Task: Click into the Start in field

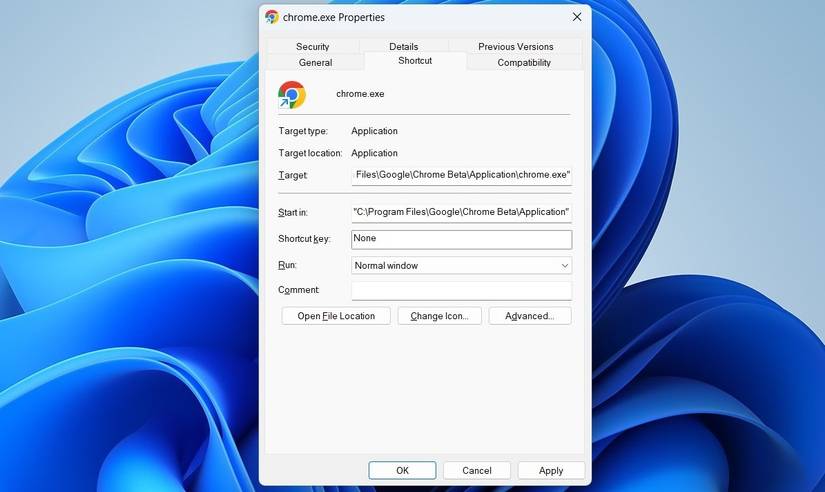Action: (x=461, y=213)
